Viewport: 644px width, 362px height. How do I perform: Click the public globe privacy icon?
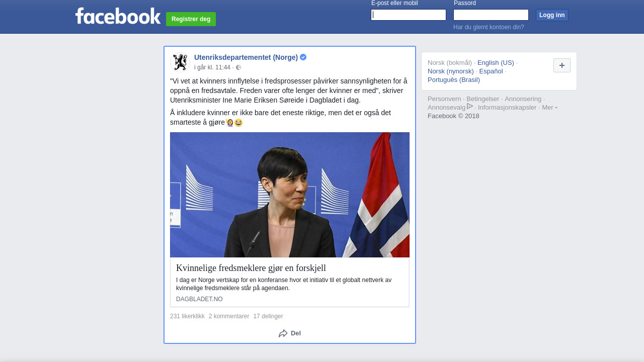coord(238,67)
